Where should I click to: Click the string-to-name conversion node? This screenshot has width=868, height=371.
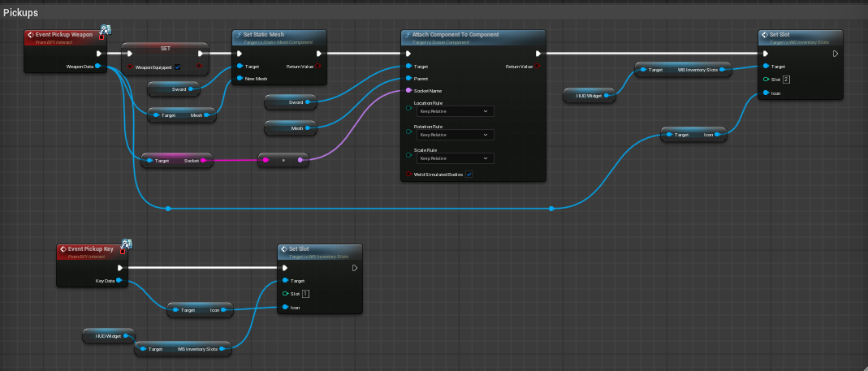283,160
